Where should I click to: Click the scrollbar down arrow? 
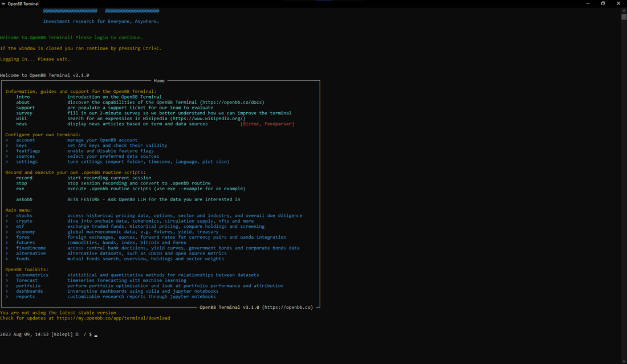click(x=624, y=361)
